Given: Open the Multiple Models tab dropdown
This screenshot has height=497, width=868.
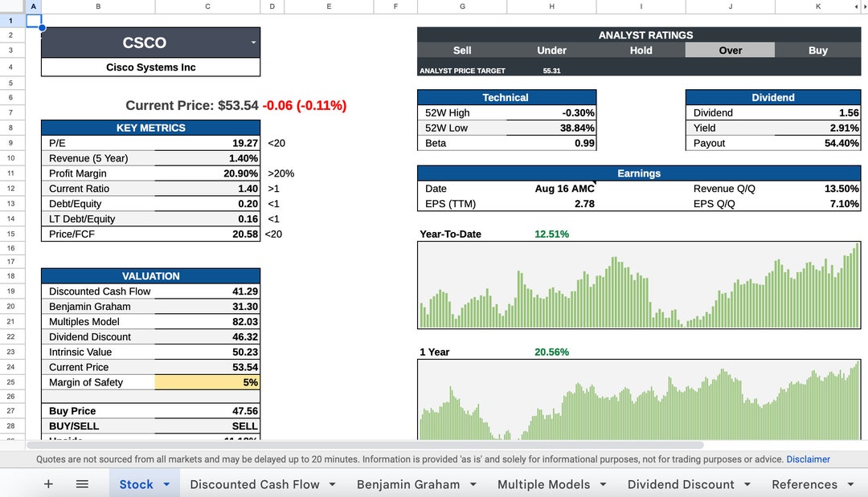Looking at the screenshot, I should coord(604,484).
